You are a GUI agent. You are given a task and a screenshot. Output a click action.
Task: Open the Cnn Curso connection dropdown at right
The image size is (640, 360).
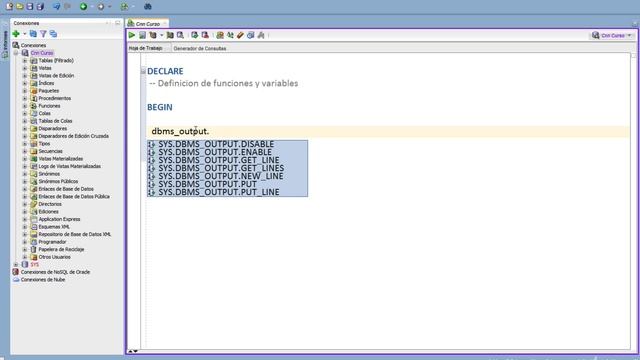click(612, 36)
